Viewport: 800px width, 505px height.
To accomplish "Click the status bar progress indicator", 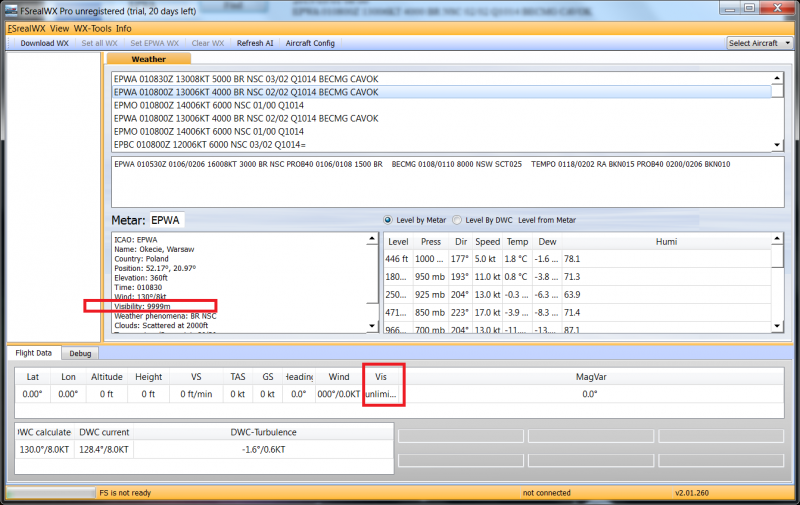I will pos(51,493).
